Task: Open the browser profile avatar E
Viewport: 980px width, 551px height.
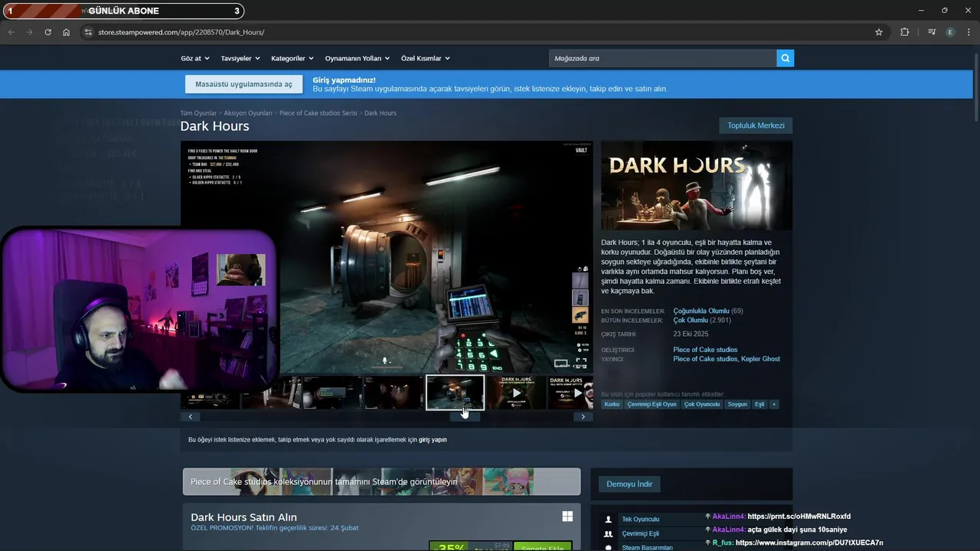Action: (951, 32)
